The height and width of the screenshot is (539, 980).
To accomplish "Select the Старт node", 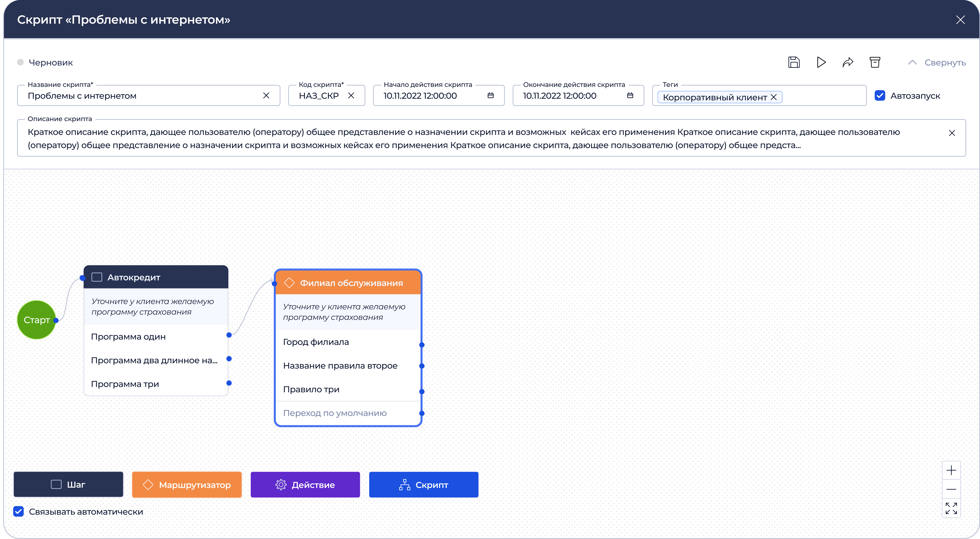I will tap(37, 320).
